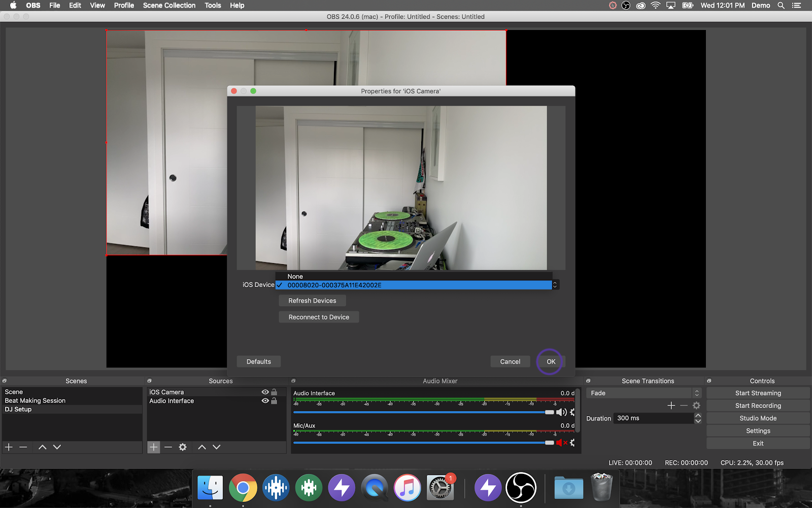The height and width of the screenshot is (508, 812).
Task: Click OK in the iOS Camera properties
Action: (551, 362)
